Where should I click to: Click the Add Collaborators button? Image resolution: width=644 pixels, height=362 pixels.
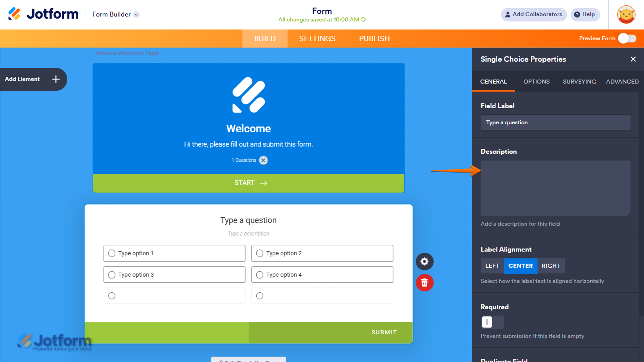pyautogui.click(x=534, y=14)
